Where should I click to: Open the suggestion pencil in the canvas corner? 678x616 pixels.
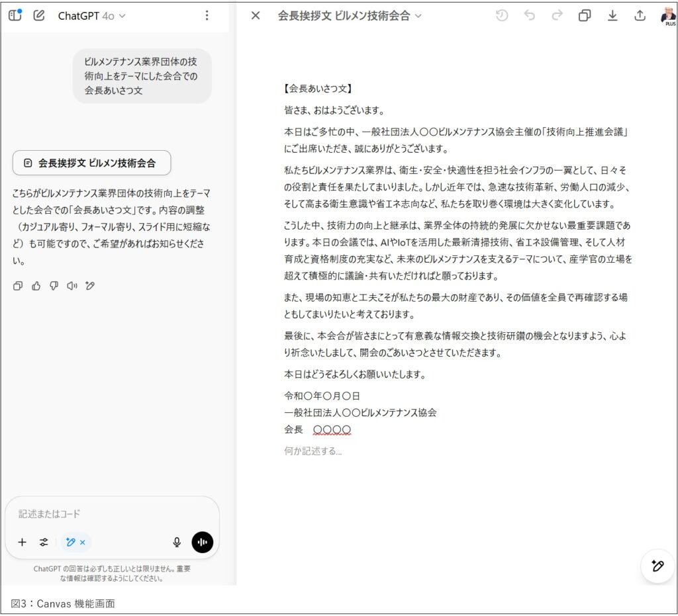[657, 566]
